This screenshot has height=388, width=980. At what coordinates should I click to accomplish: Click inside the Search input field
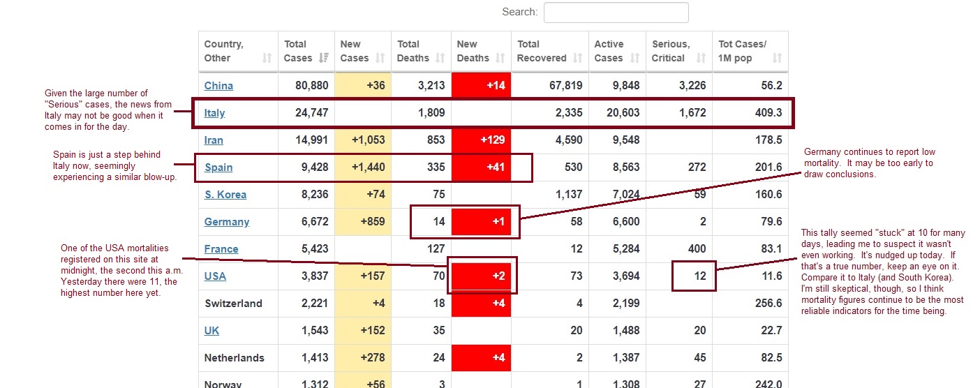coord(616,13)
